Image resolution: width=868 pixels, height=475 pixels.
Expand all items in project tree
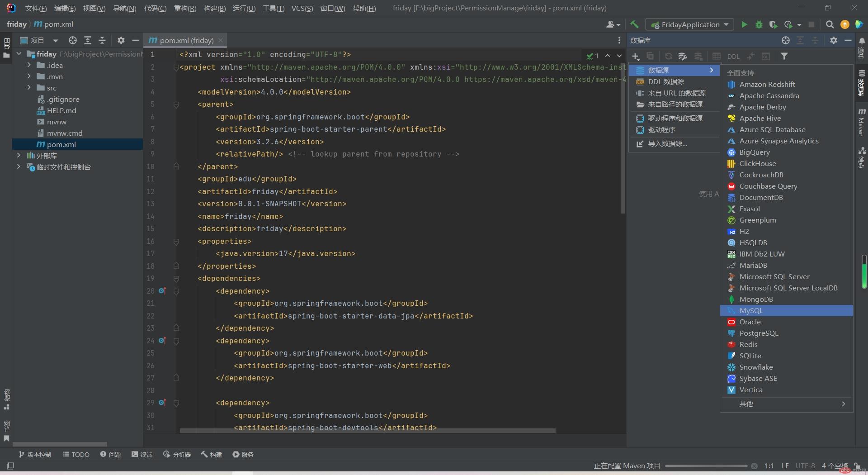click(x=87, y=40)
